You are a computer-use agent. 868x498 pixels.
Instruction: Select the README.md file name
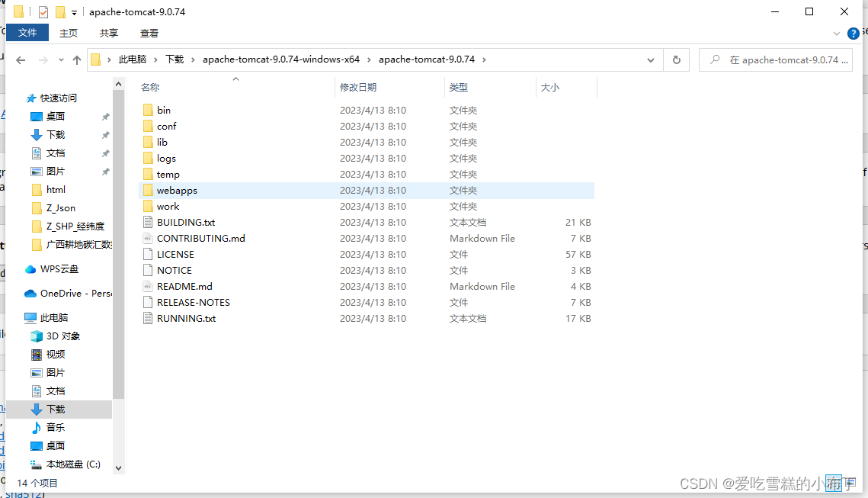184,287
